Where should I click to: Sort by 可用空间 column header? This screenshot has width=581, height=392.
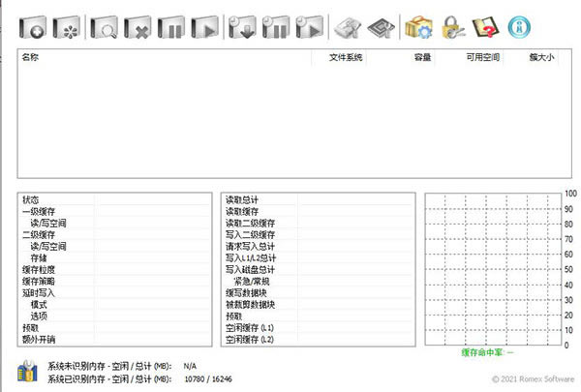click(x=469, y=57)
